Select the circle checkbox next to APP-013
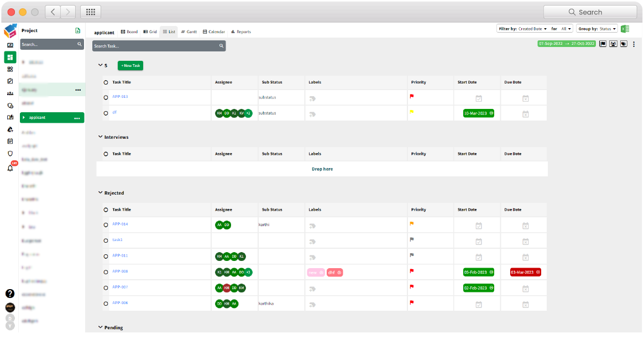 pos(106,98)
